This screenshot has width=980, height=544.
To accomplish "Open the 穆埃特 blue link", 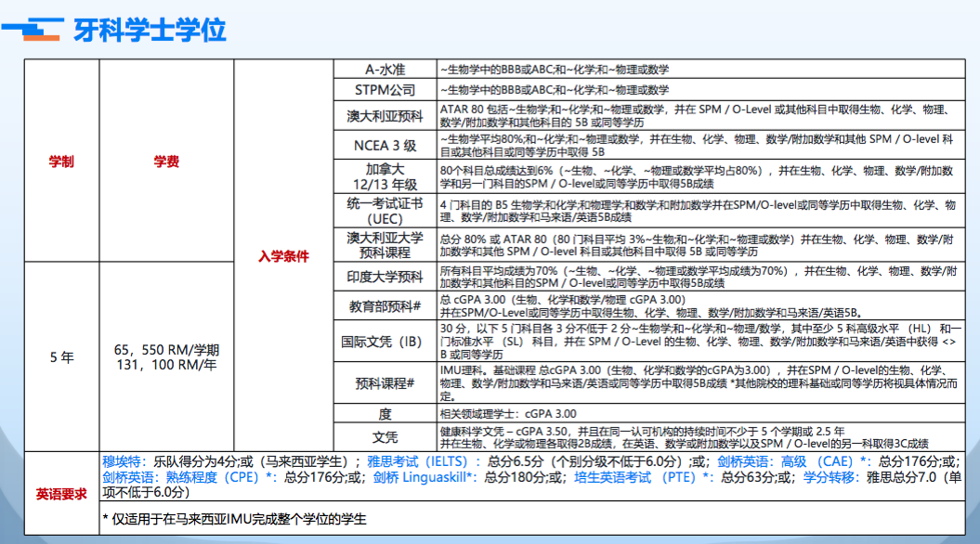I will 124,461.
